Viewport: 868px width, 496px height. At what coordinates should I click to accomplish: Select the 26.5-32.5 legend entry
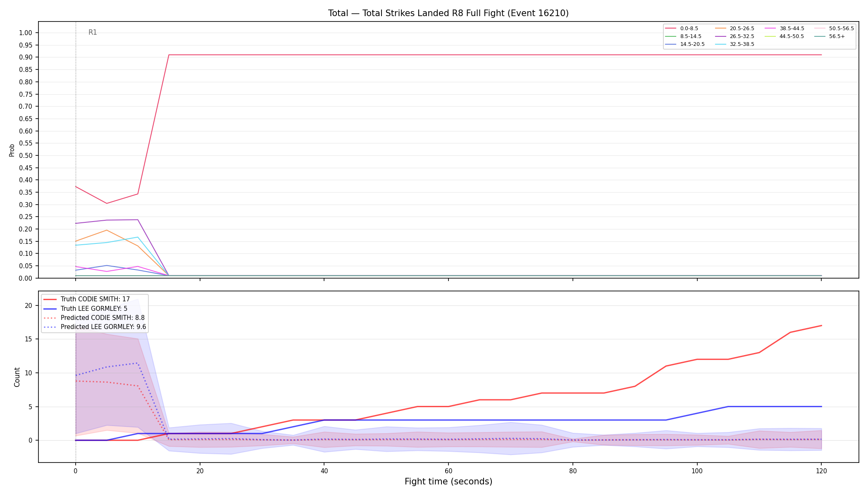click(x=734, y=36)
